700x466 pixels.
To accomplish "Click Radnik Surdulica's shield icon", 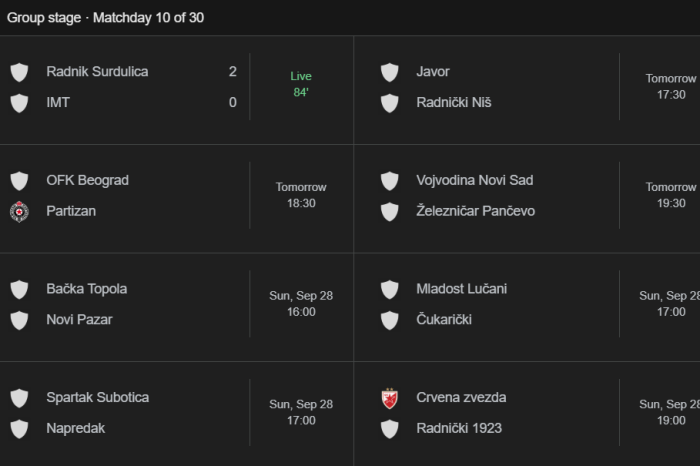I will pyautogui.click(x=19, y=72).
